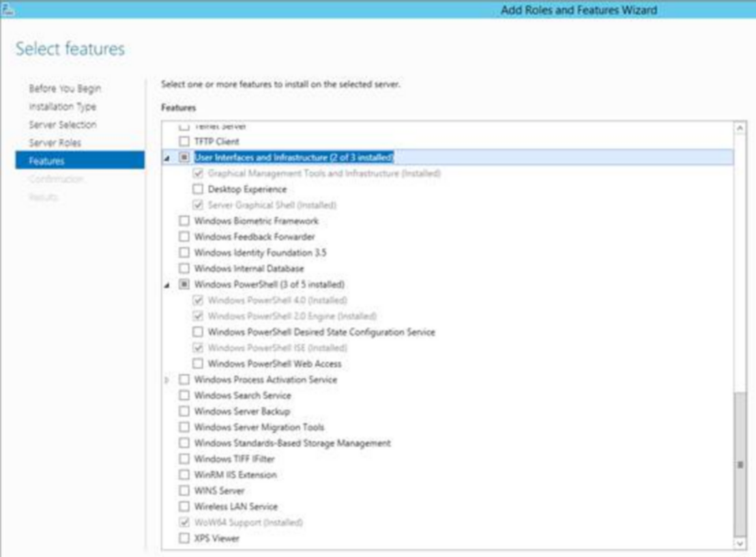The height and width of the screenshot is (557, 756).
Task: Check the XPS Viewer checkbox
Action: coord(184,538)
